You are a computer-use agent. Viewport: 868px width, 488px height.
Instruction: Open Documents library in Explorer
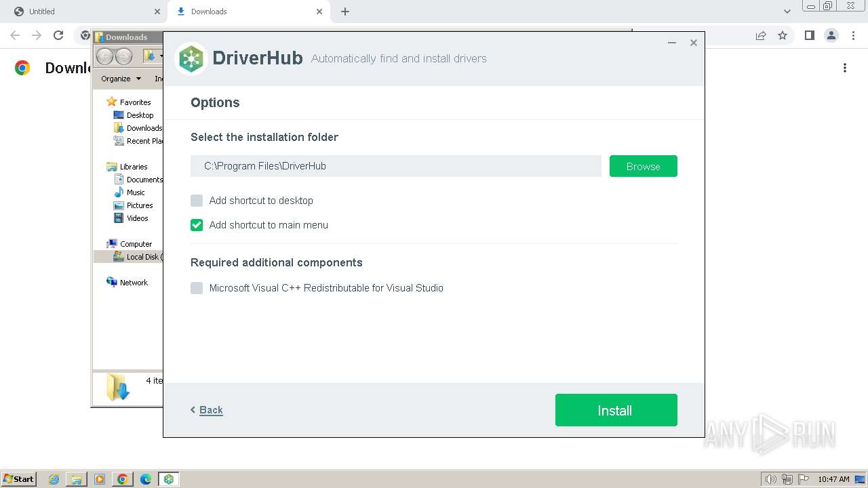pyautogui.click(x=138, y=180)
